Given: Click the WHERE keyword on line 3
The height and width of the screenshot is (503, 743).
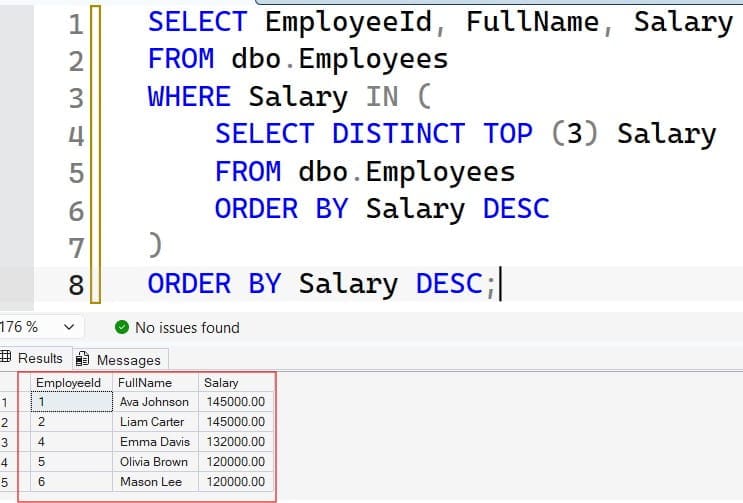Looking at the screenshot, I should pyautogui.click(x=189, y=97).
